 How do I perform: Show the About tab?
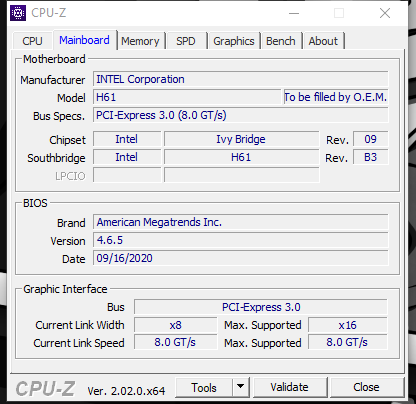click(x=323, y=41)
